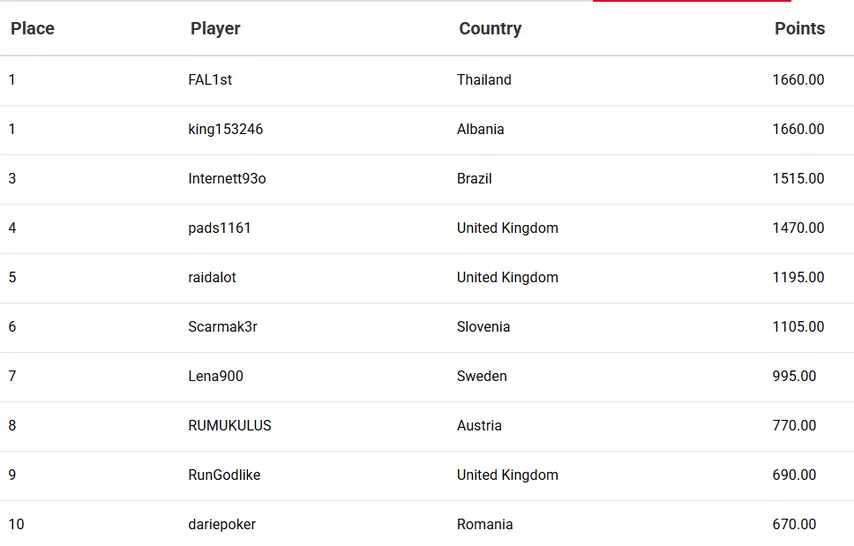Click Brazil in the Country column
Viewport: 854px width, 546px height.
tap(475, 179)
